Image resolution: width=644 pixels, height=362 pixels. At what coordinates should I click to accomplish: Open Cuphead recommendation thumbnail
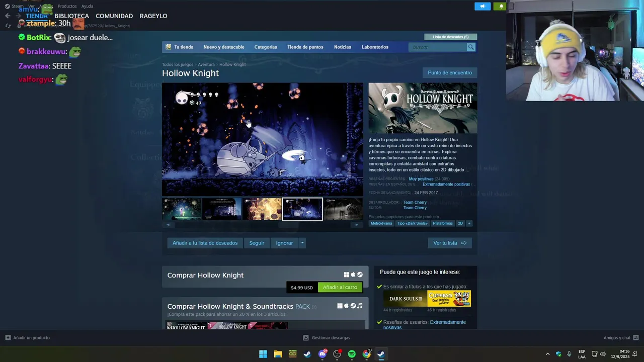coord(449,299)
